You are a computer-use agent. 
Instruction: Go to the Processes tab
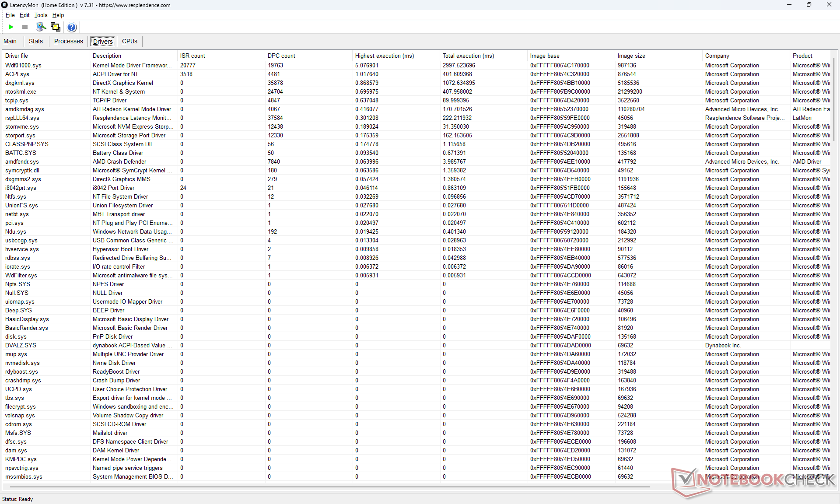click(x=68, y=41)
